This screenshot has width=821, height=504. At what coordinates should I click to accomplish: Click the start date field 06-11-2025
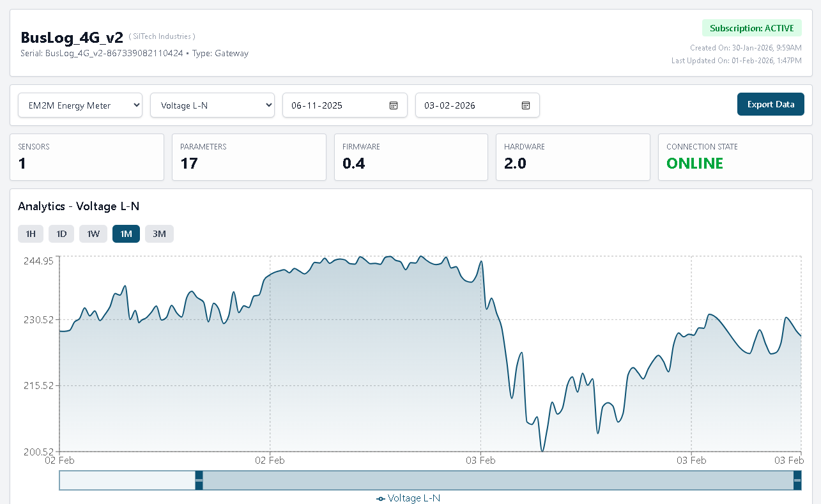(x=335, y=105)
